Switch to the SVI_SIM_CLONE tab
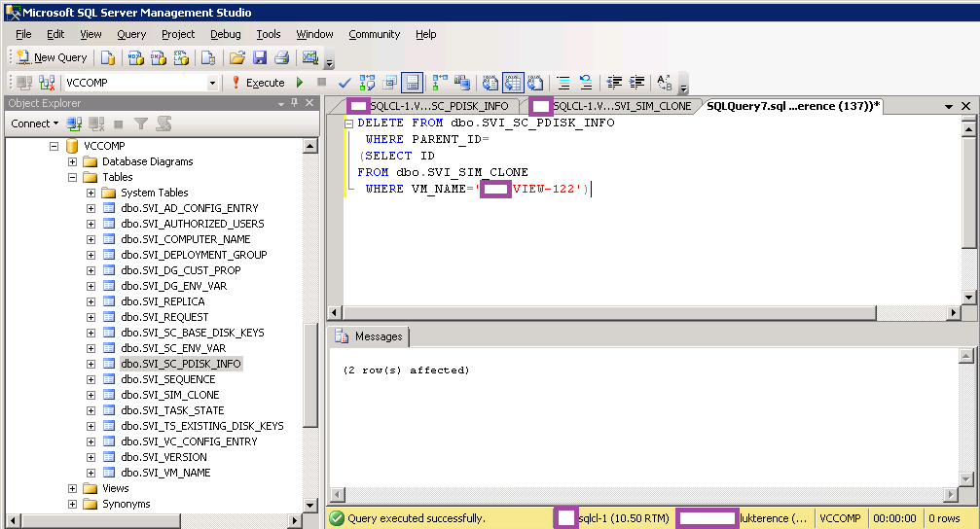The height and width of the screenshot is (529, 980). coord(621,106)
